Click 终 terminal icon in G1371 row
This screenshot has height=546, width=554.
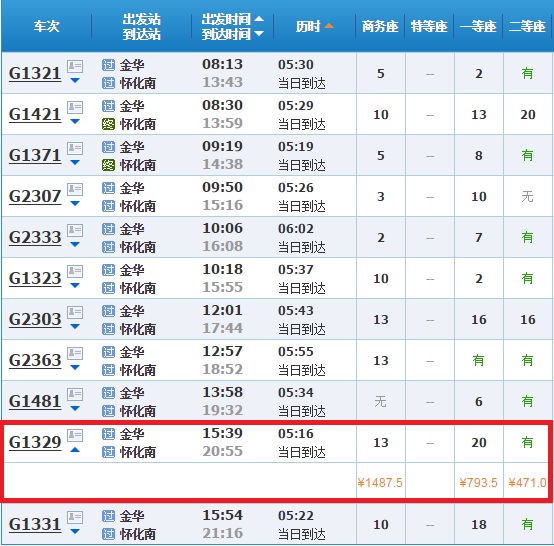click(x=108, y=165)
